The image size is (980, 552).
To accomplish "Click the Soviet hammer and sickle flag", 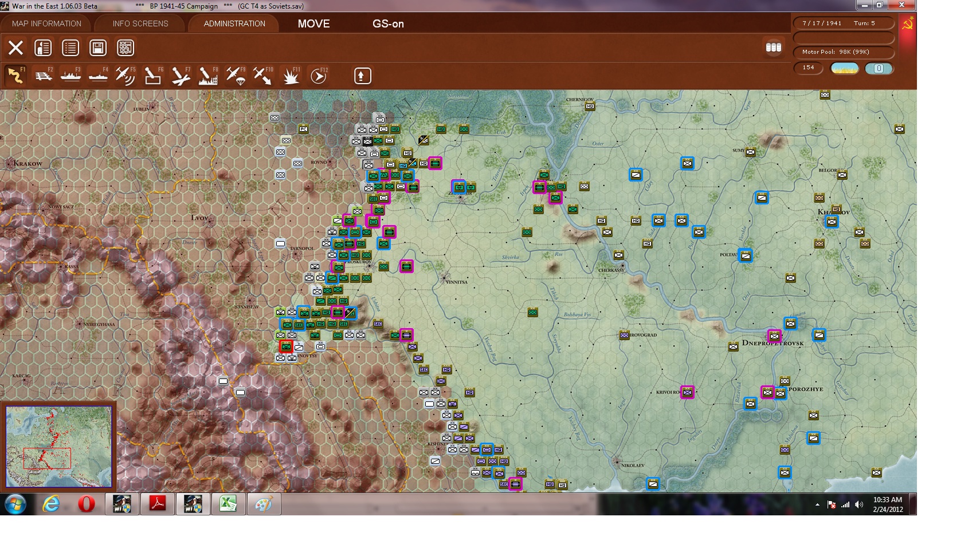I will (907, 24).
